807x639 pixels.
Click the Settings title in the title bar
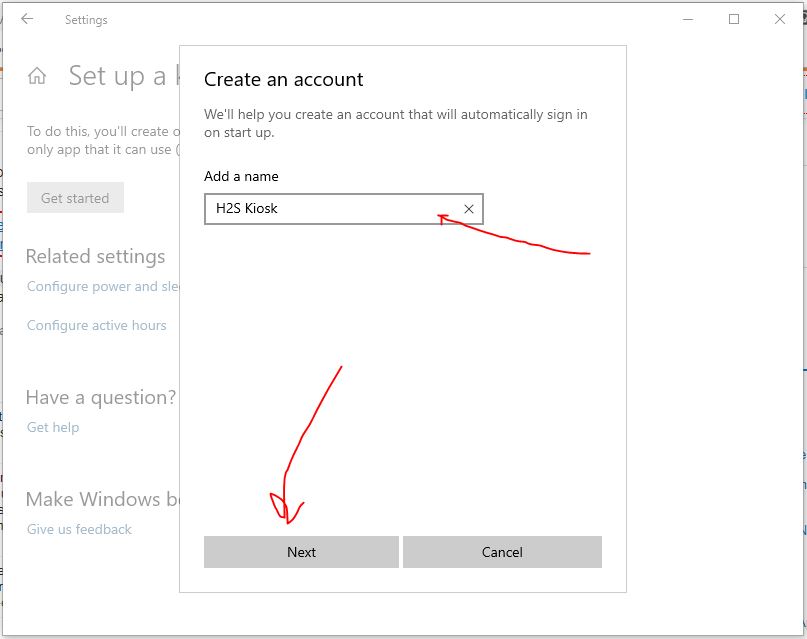click(x=87, y=19)
